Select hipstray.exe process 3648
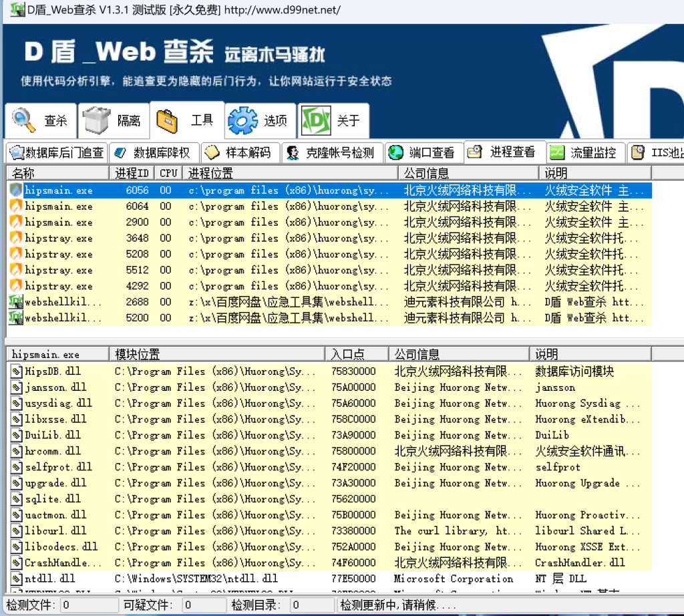684x616 pixels. 329,239
